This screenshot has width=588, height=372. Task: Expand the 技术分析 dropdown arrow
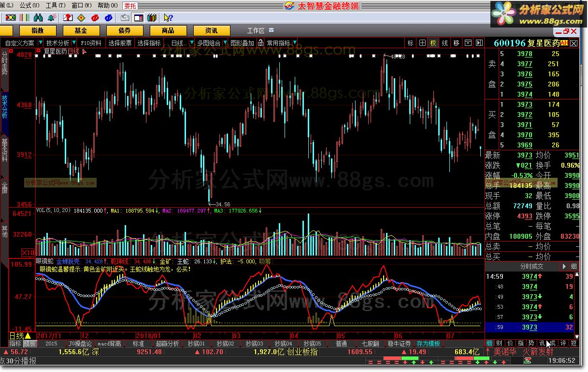coord(73,43)
